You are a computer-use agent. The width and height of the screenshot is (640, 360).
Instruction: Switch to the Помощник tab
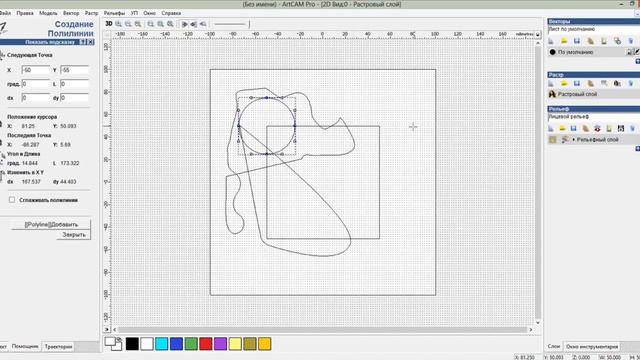tap(25, 346)
